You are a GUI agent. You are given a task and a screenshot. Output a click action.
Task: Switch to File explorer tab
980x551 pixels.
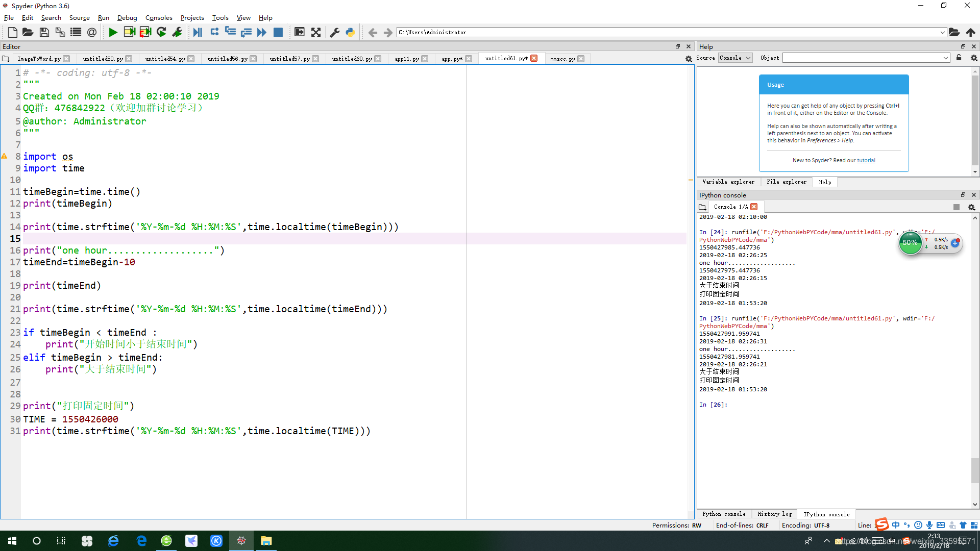pos(786,182)
